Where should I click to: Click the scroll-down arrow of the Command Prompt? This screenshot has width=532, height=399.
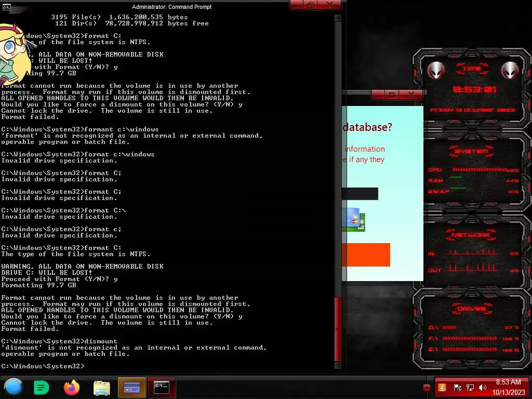click(338, 365)
